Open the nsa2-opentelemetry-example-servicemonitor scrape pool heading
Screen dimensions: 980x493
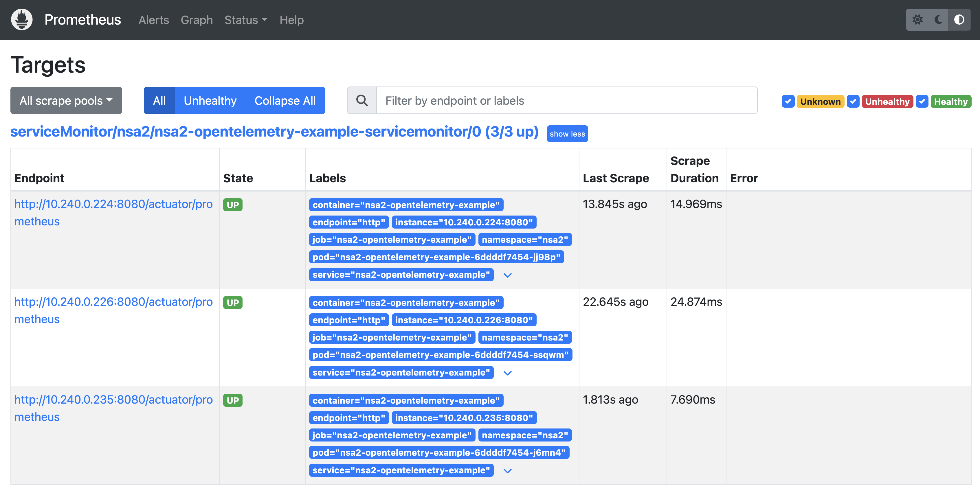click(274, 132)
